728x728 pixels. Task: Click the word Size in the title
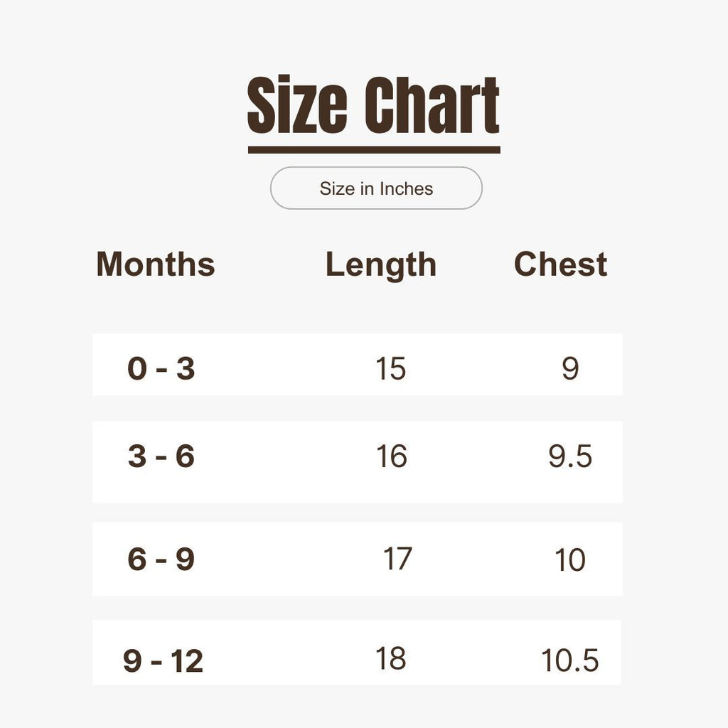(x=297, y=105)
